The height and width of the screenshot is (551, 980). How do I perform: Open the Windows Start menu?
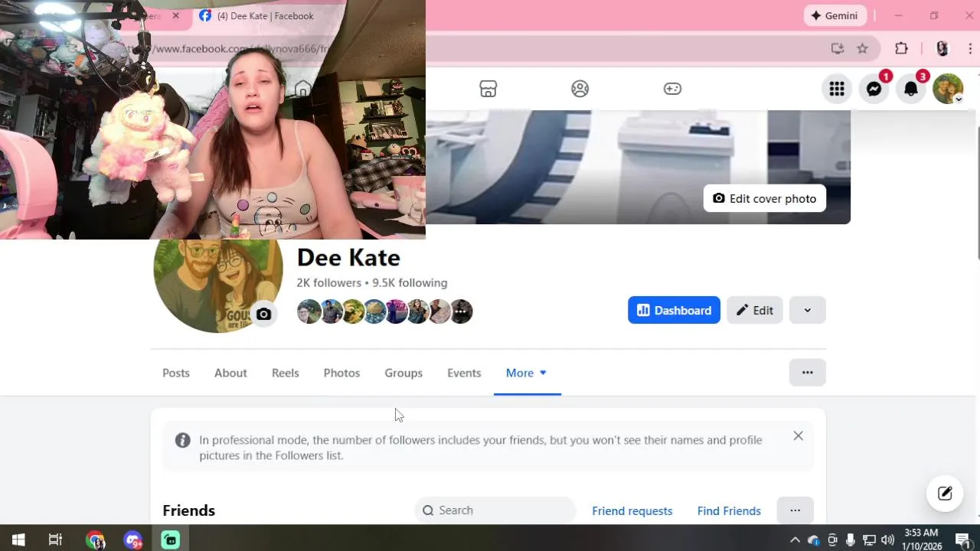point(18,540)
